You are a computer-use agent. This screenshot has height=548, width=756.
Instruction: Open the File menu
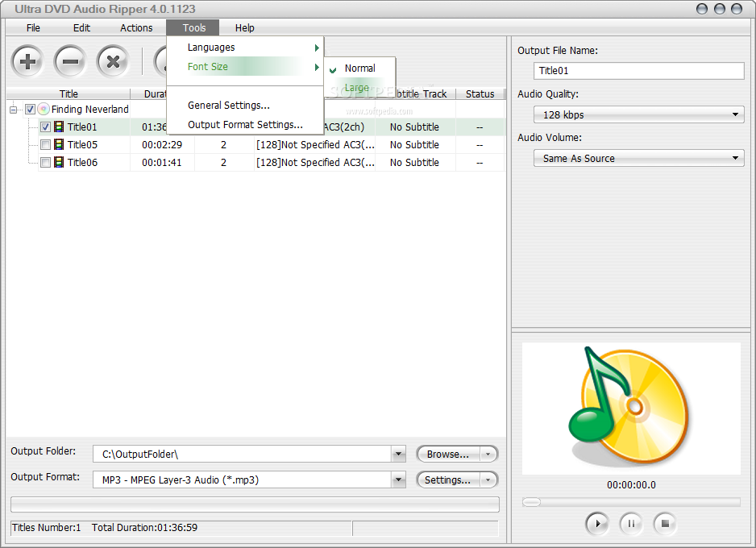(33, 28)
